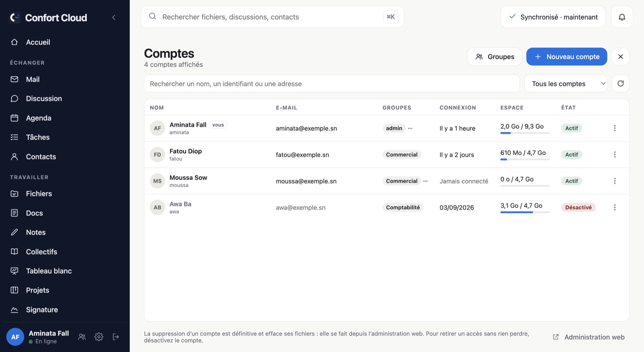Click the email aminata@exemple.sn

coord(306,128)
